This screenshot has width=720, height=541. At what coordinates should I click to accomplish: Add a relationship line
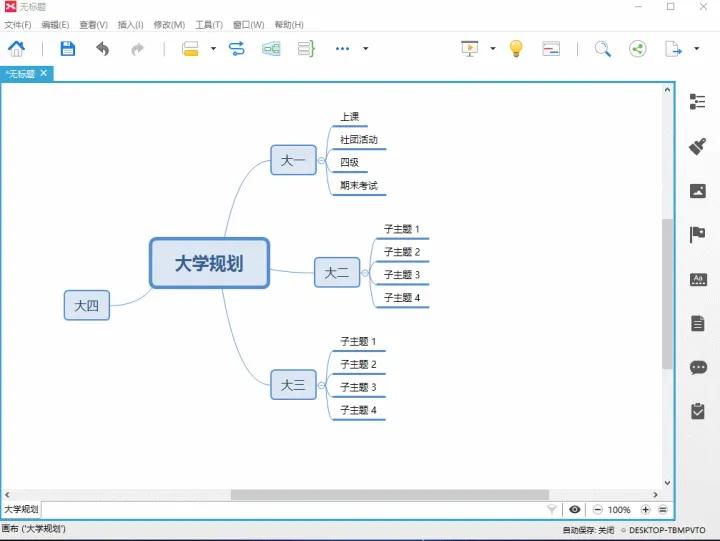coord(236,48)
